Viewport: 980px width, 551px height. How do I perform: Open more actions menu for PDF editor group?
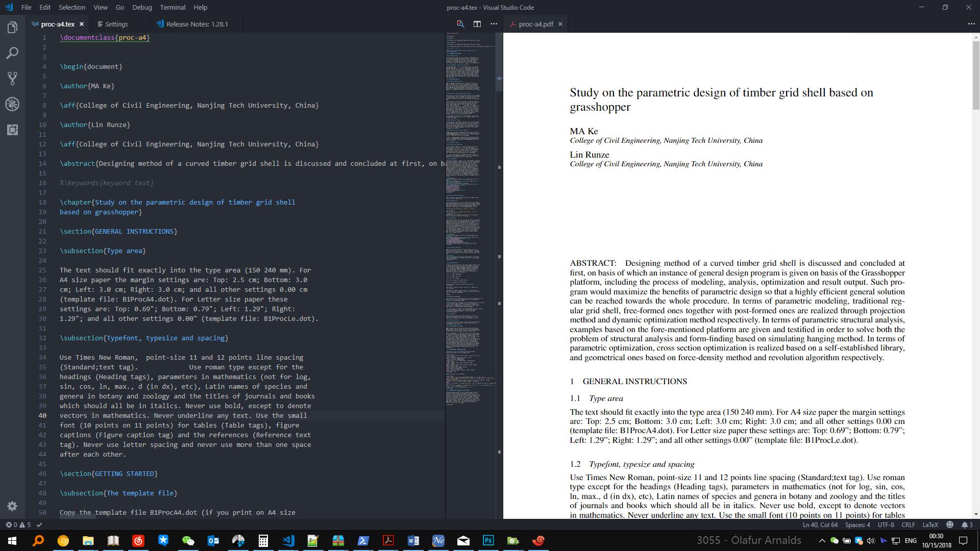pos(971,24)
